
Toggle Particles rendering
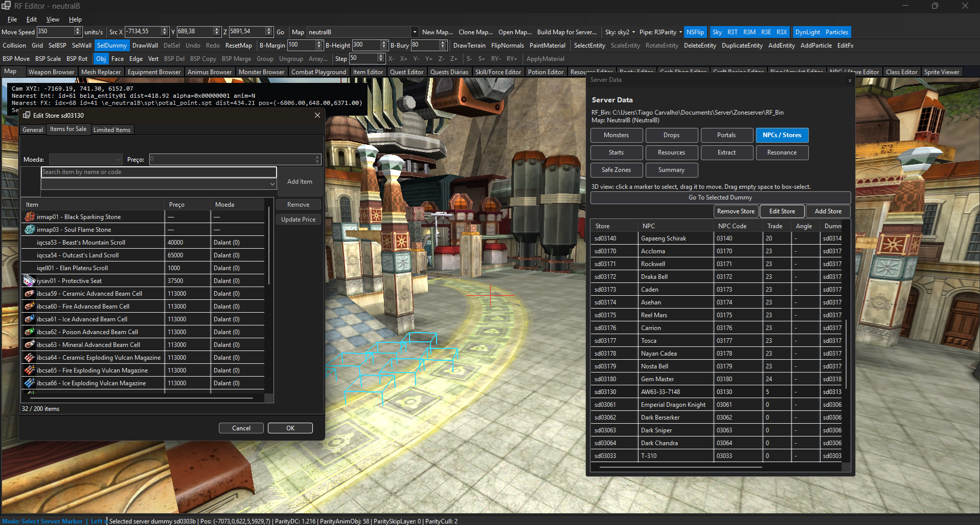click(x=837, y=32)
